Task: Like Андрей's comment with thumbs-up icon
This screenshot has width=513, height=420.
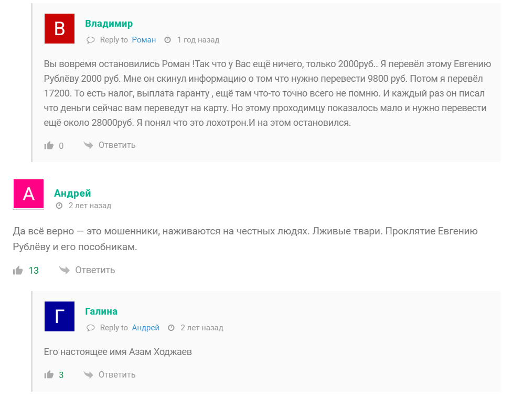Action: tap(18, 270)
